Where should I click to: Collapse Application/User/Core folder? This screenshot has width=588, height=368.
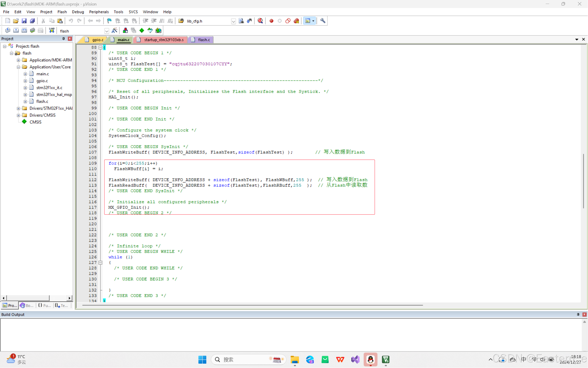(x=18, y=67)
